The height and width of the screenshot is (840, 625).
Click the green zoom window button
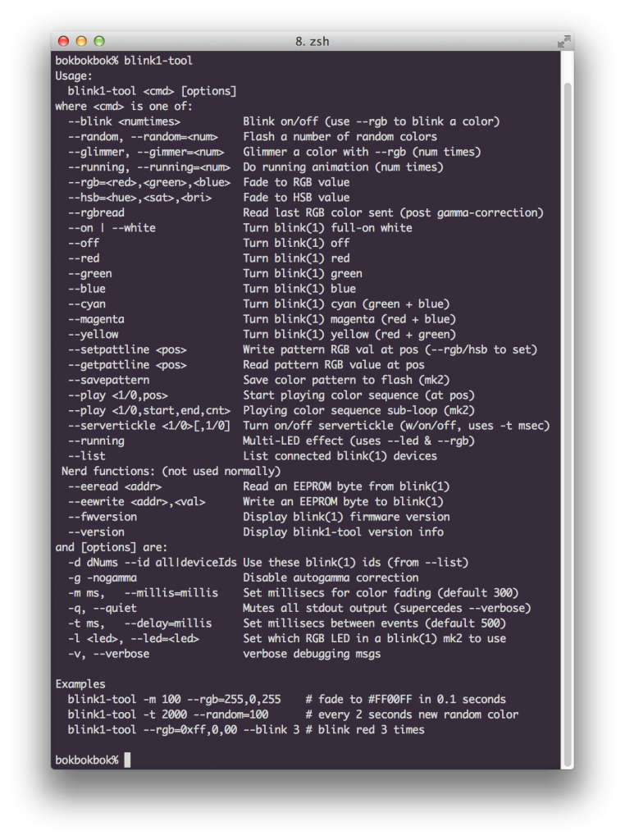click(x=99, y=41)
